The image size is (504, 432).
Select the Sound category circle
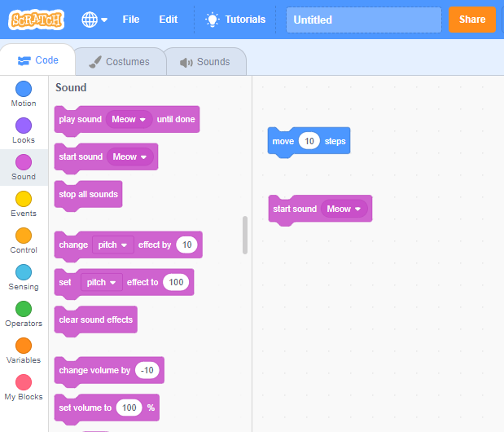click(x=24, y=162)
